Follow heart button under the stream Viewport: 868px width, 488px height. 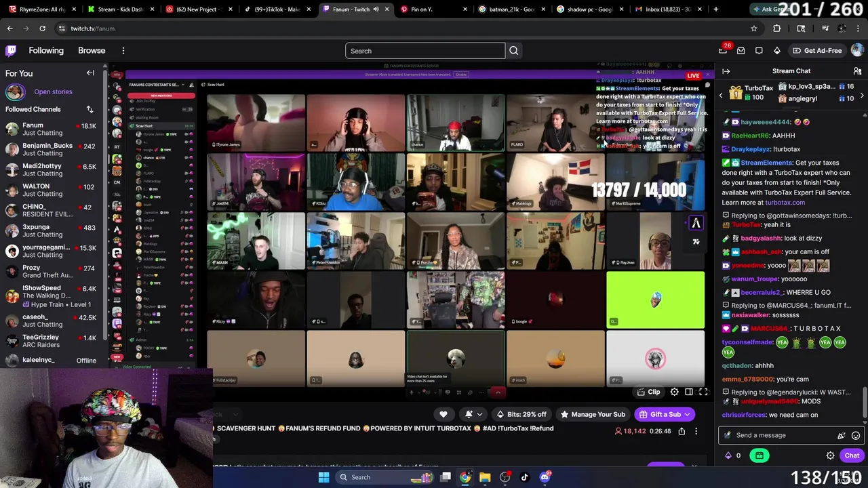[x=443, y=414]
